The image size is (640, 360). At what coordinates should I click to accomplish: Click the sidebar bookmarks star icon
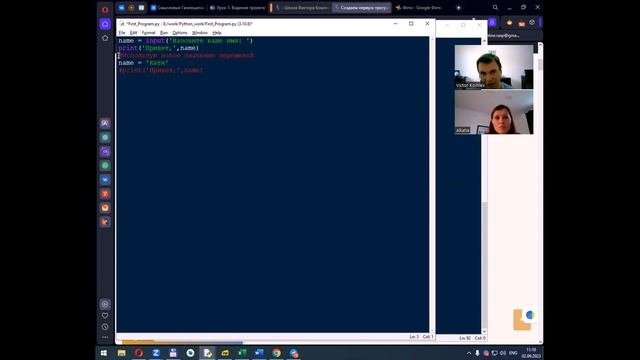(x=105, y=38)
